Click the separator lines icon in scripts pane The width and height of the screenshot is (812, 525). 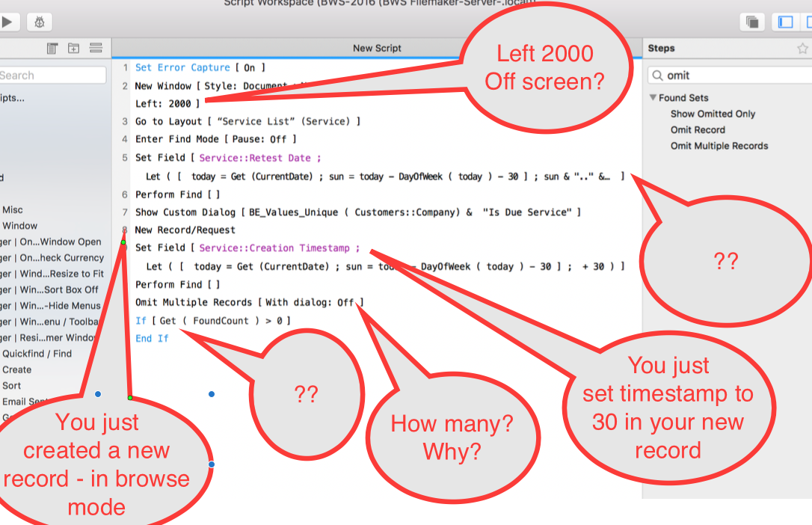pyautogui.click(x=96, y=48)
